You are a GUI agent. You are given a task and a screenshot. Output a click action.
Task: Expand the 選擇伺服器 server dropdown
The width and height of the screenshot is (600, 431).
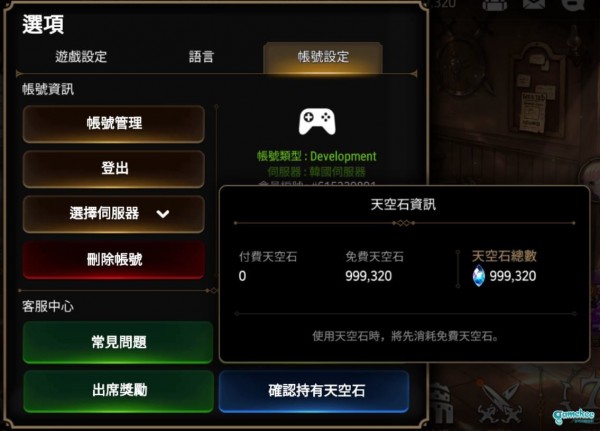pyautogui.click(x=114, y=214)
